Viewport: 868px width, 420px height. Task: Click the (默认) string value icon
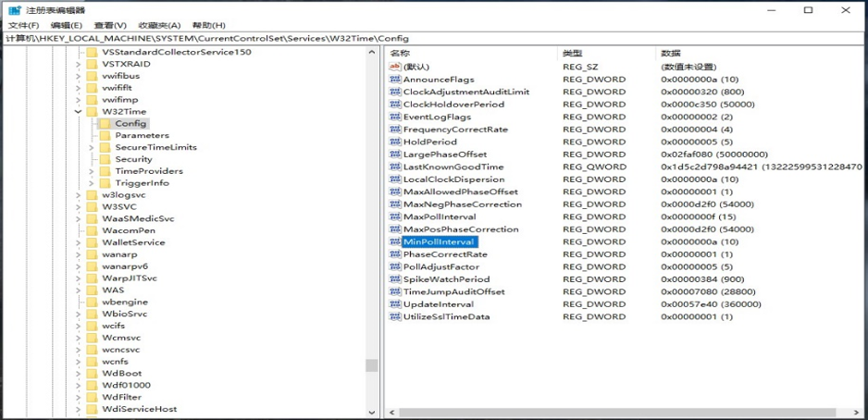(395, 68)
